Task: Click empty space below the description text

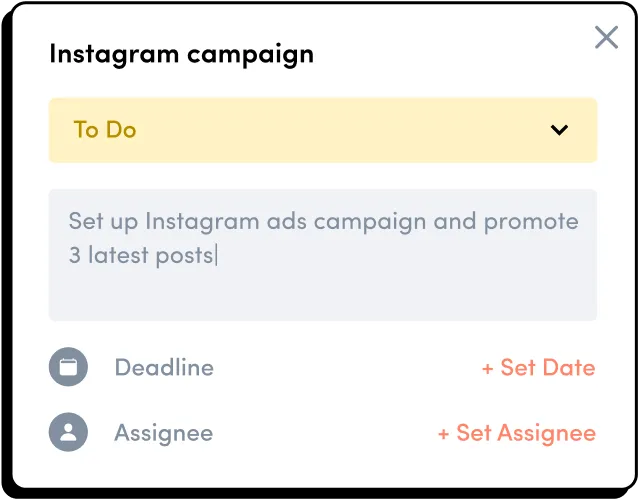Action: tap(323, 295)
